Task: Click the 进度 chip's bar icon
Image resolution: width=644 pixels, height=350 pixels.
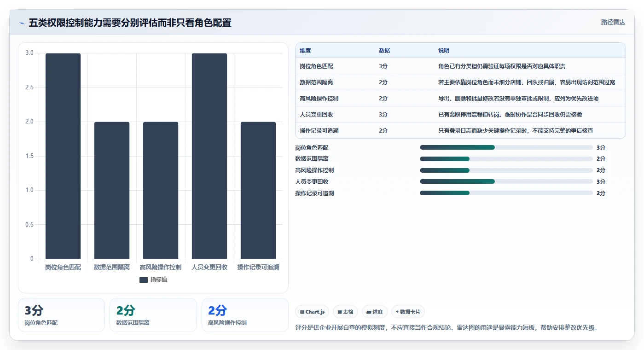Action: [x=369, y=312]
